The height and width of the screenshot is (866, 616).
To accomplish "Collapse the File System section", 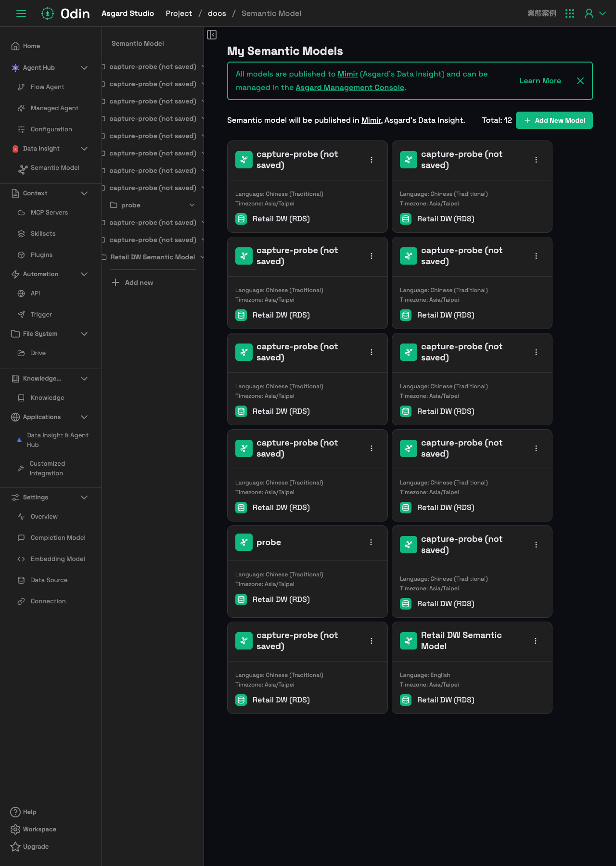I will pyautogui.click(x=84, y=334).
